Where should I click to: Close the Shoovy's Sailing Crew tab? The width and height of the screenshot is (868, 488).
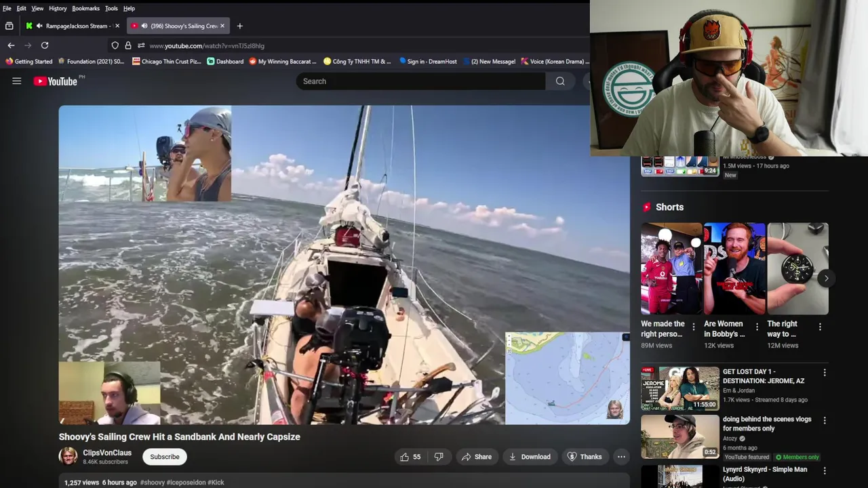tap(222, 26)
